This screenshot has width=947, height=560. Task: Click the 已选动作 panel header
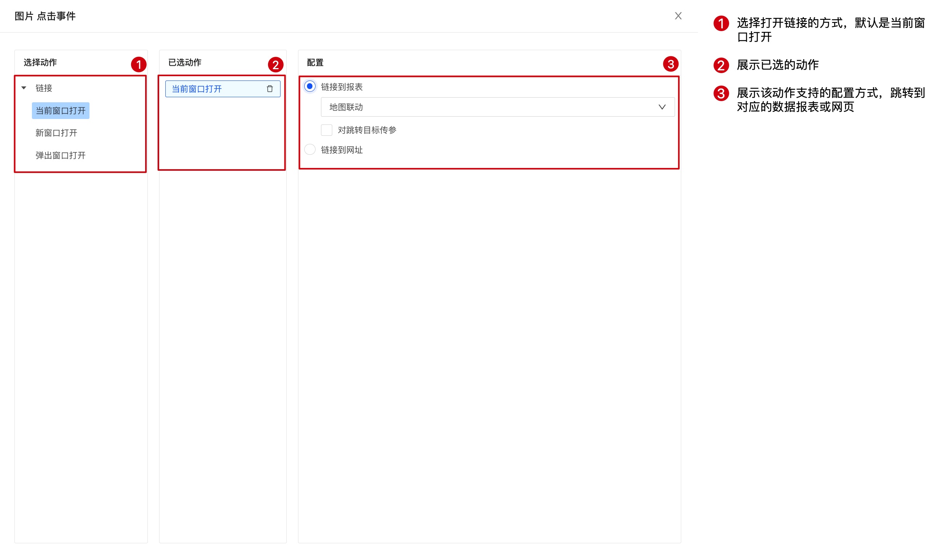pyautogui.click(x=185, y=62)
